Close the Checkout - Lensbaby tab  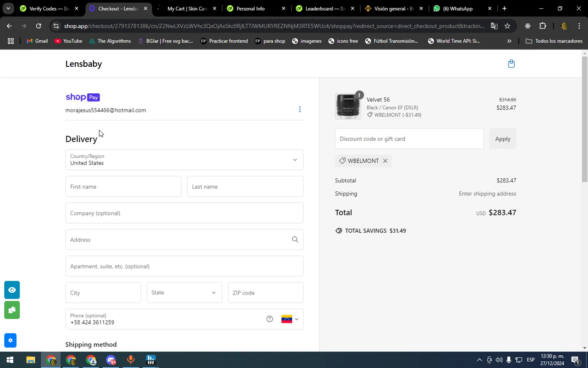(x=145, y=8)
